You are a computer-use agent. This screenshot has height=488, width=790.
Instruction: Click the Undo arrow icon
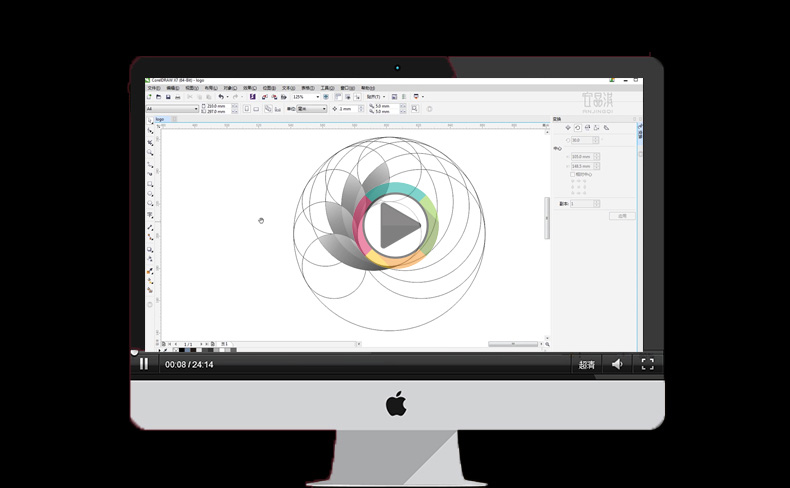click(x=221, y=97)
